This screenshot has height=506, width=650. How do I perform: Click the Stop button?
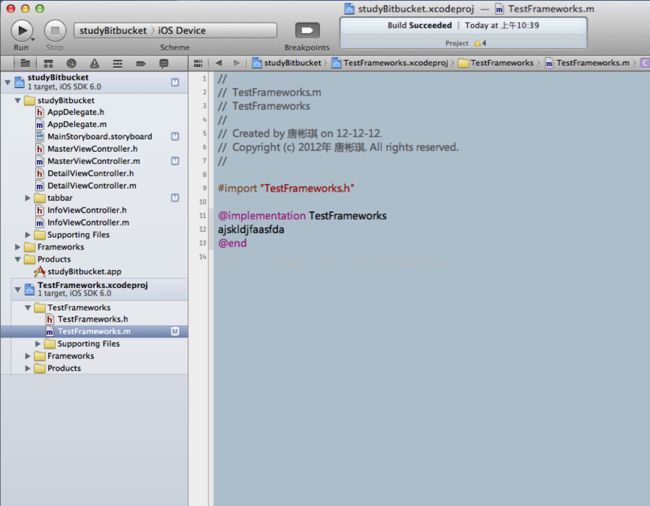pyautogui.click(x=55, y=31)
